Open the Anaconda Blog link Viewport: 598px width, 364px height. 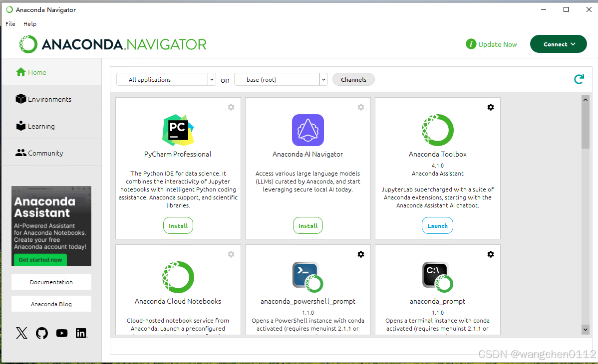click(51, 304)
